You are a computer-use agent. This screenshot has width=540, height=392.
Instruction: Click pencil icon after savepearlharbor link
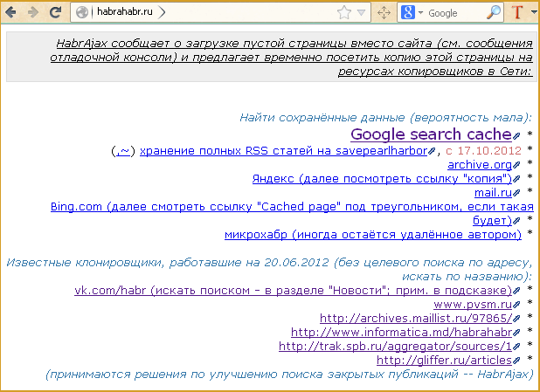click(x=432, y=151)
